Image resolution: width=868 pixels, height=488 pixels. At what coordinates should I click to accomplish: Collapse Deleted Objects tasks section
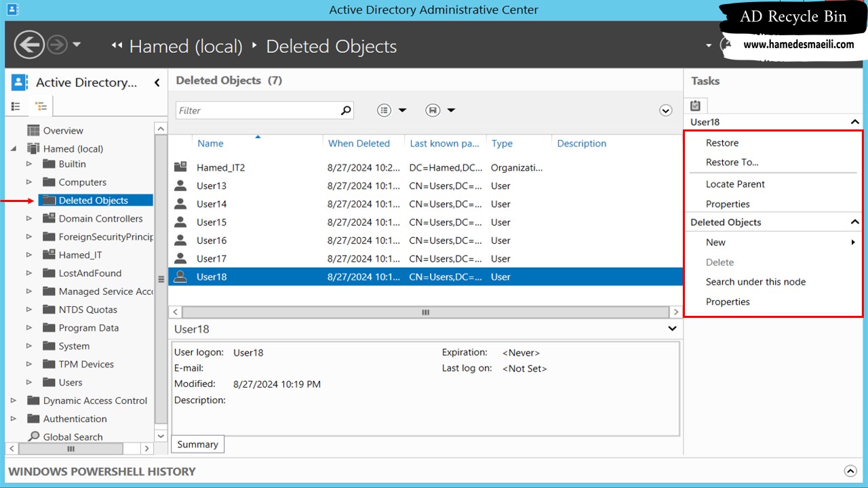pyautogui.click(x=854, y=222)
